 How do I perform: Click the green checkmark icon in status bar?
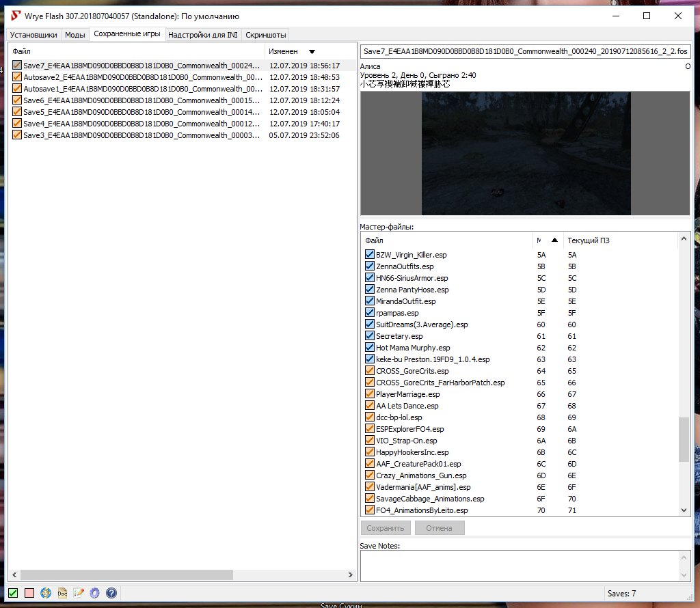pos(13,593)
